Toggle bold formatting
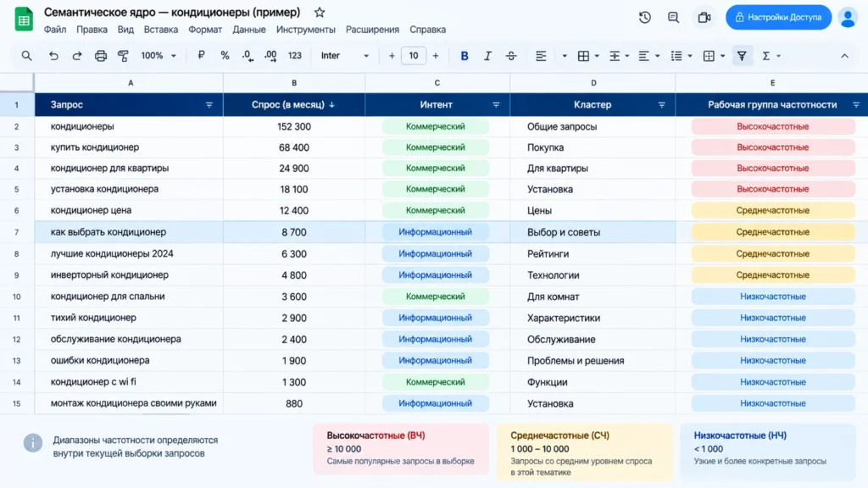868x488 pixels. click(x=464, y=55)
